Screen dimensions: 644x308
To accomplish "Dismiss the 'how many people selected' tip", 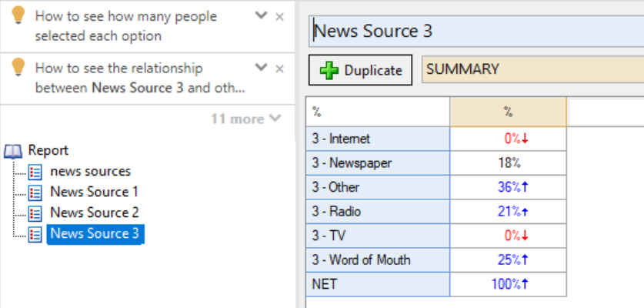I will [279, 16].
